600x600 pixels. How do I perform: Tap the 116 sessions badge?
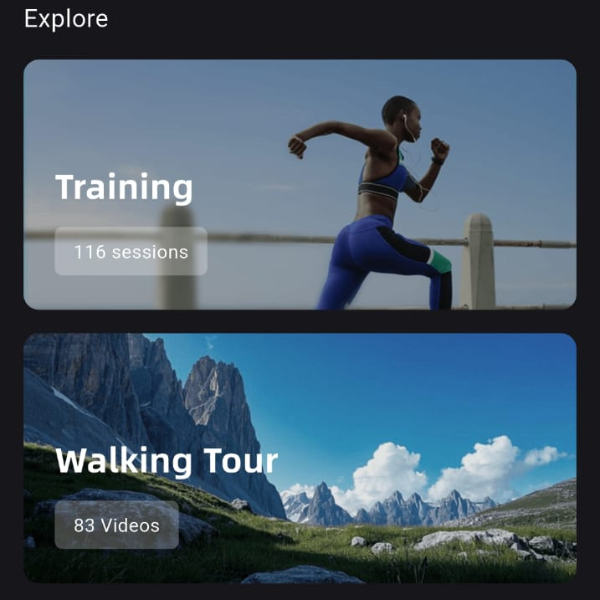click(131, 251)
